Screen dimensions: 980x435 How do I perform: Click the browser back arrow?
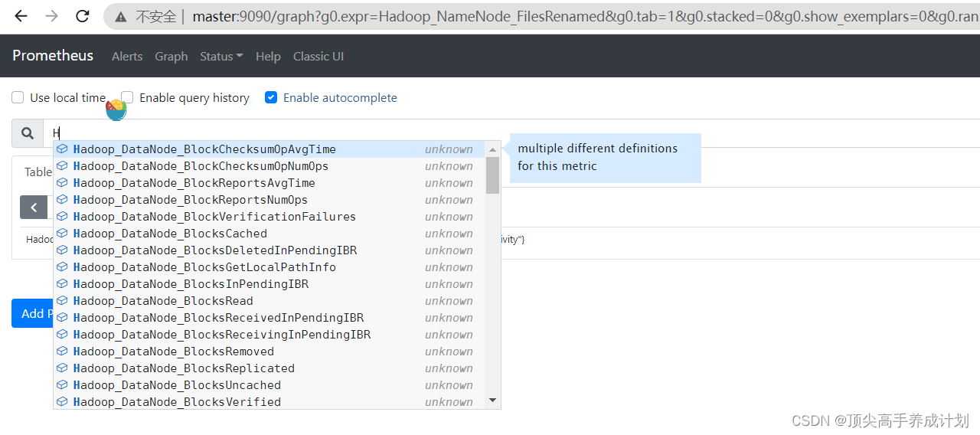[x=21, y=16]
